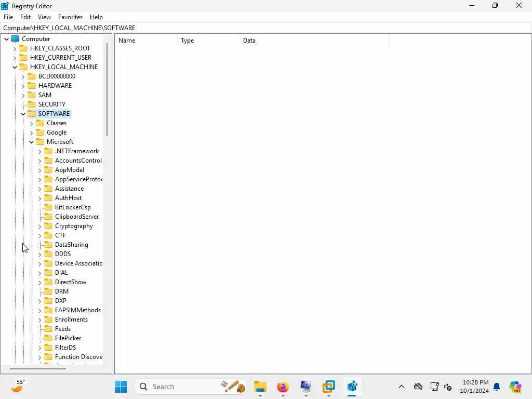Select the DDDS key
Viewport: 532px width, 399px height.
click(x=63, y=254)
